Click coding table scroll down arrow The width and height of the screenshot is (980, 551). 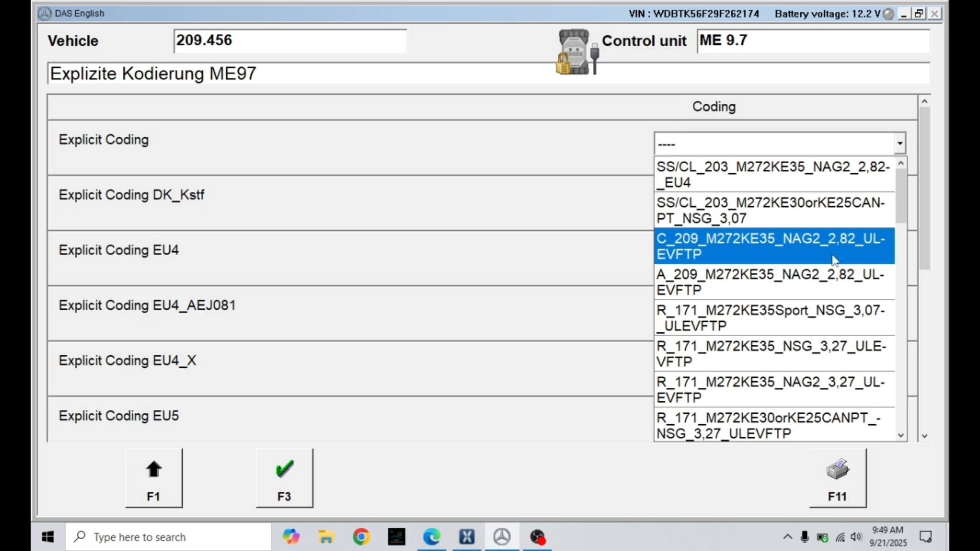coord(924,436)
